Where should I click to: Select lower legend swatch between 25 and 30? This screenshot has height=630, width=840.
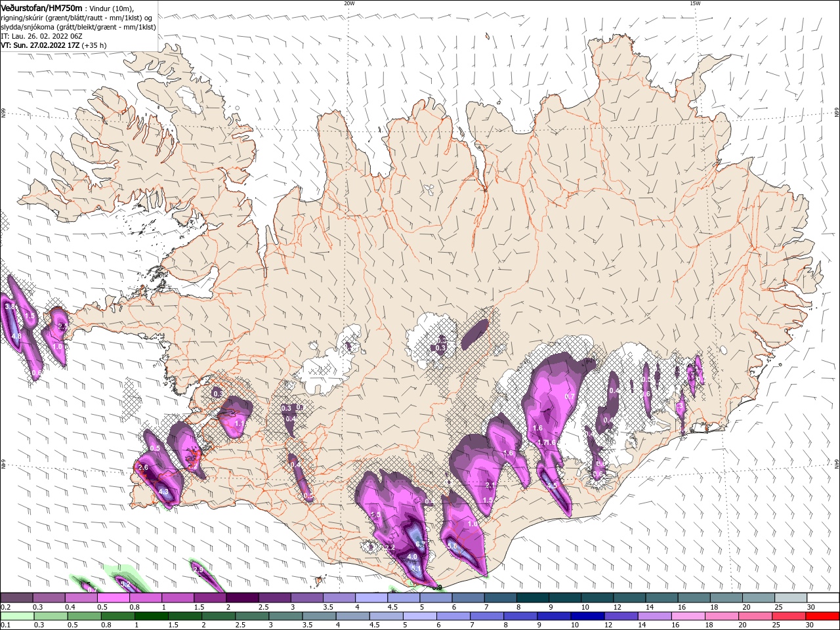tap(788, 616)
